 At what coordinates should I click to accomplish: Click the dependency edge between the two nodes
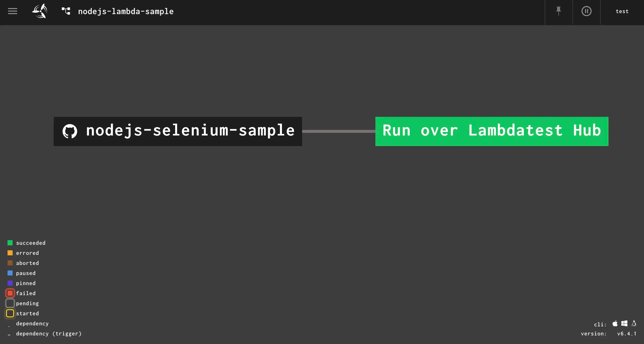tap(339, 131)
